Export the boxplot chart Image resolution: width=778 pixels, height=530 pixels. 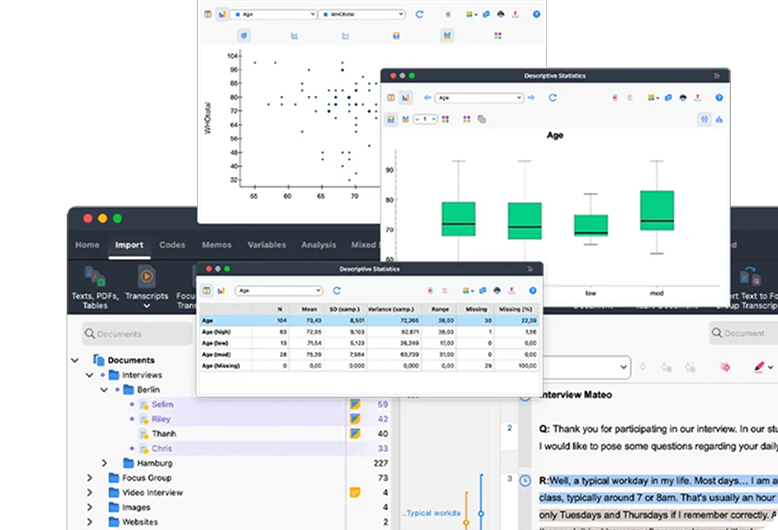pos(698,98)
